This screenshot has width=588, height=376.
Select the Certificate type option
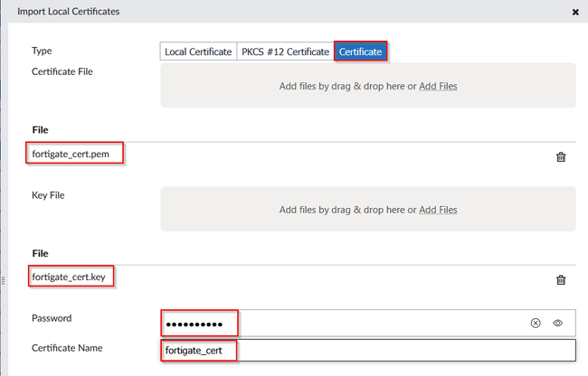[x=361, y=52]
